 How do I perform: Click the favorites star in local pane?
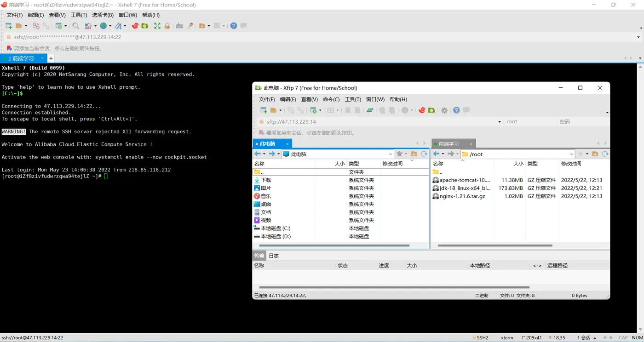[399, 154]
